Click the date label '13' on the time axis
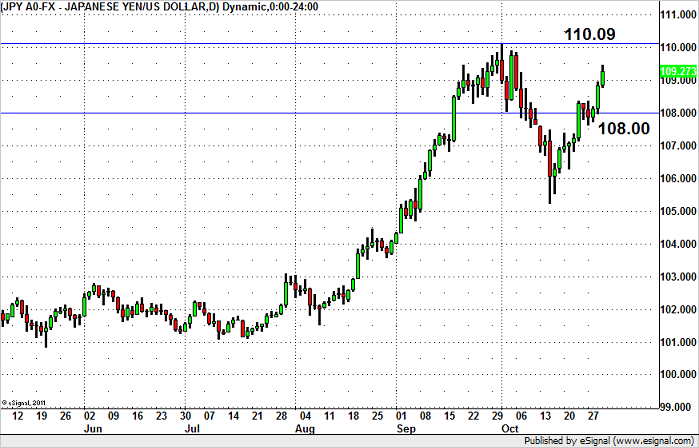The height and width of the screenshot is (448, 699). click(546, 416)
